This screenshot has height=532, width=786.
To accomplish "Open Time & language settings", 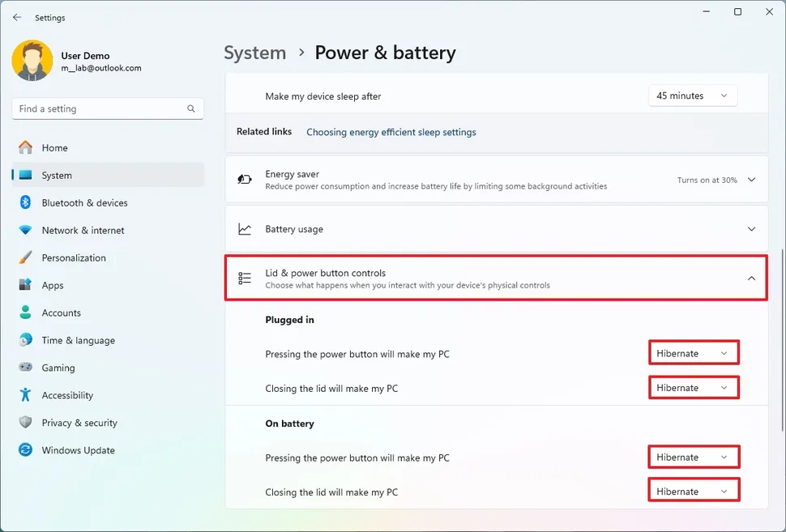I will pos(78,340).
